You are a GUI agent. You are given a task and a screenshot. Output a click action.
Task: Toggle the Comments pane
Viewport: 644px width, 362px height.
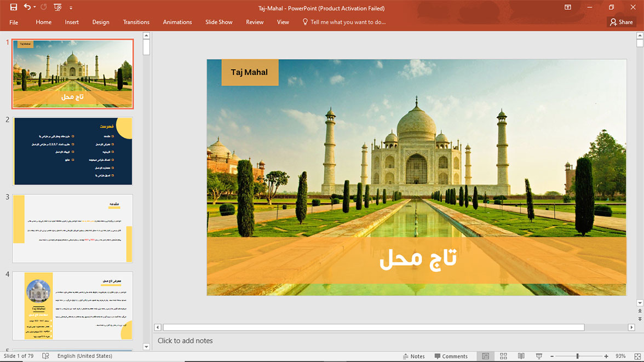[451, 356]
